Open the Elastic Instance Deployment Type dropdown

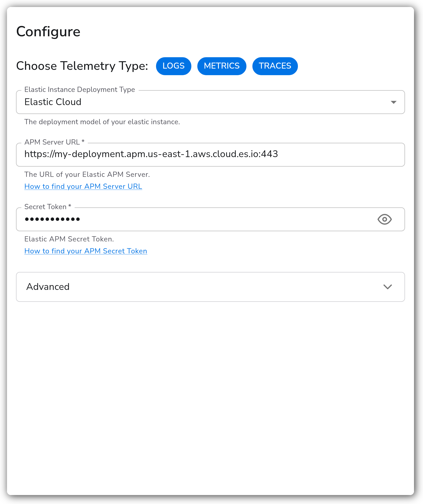(x=210, y=102)
